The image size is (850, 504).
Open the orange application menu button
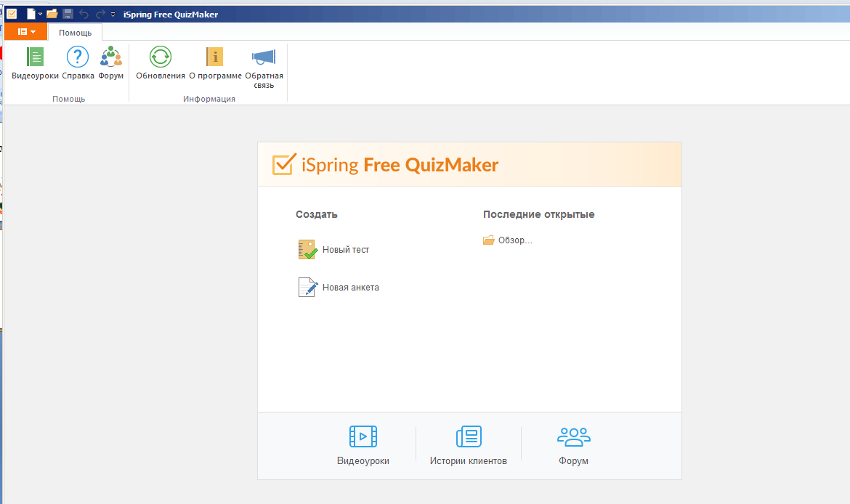click(x=26, y=31)
